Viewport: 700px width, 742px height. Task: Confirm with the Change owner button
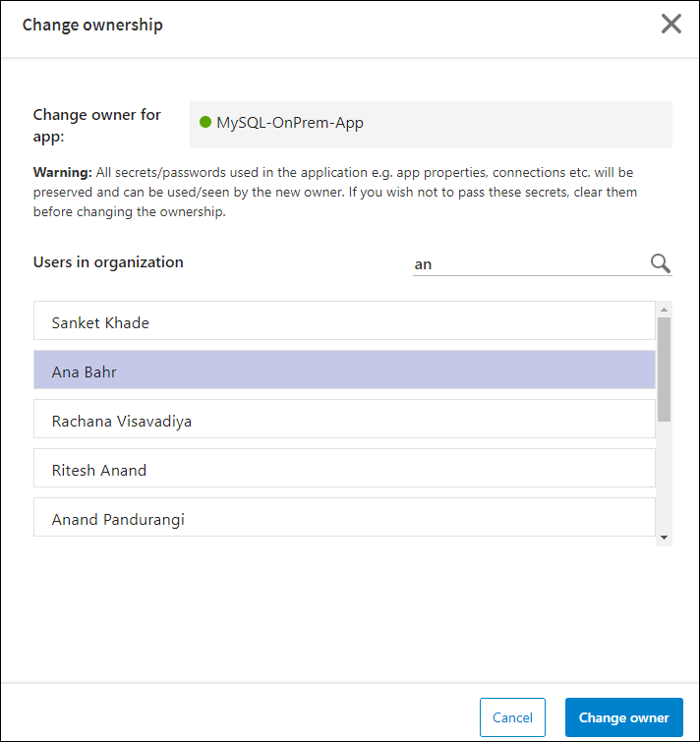[623, 717]
